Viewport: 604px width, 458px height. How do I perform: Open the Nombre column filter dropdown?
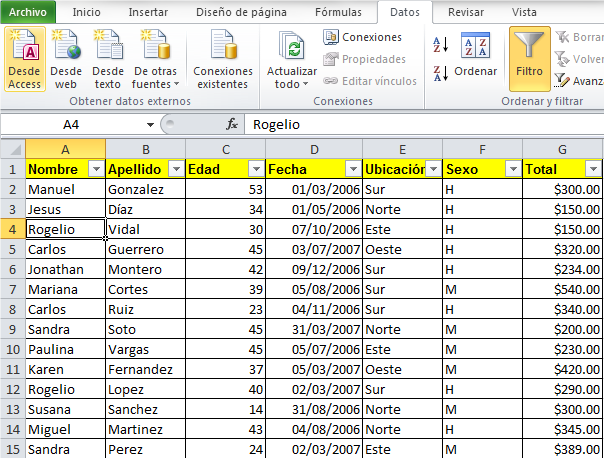tap(96, 169)
